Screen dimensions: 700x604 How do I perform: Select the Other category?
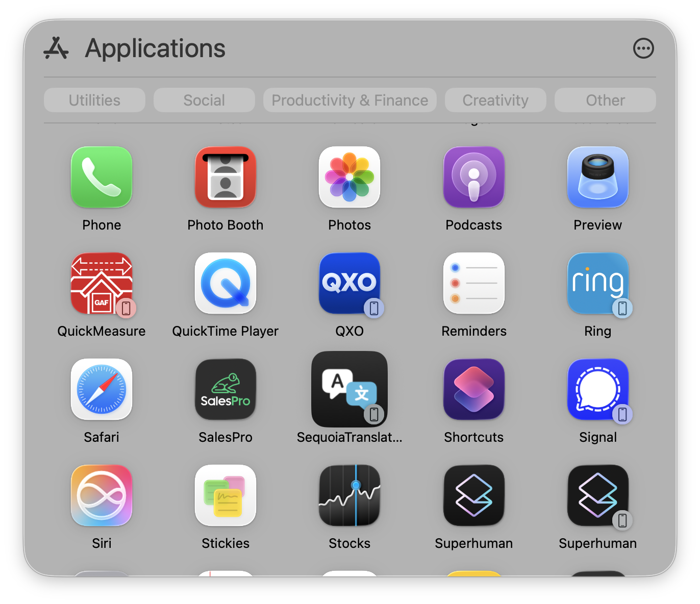click(x=605, y=100)
